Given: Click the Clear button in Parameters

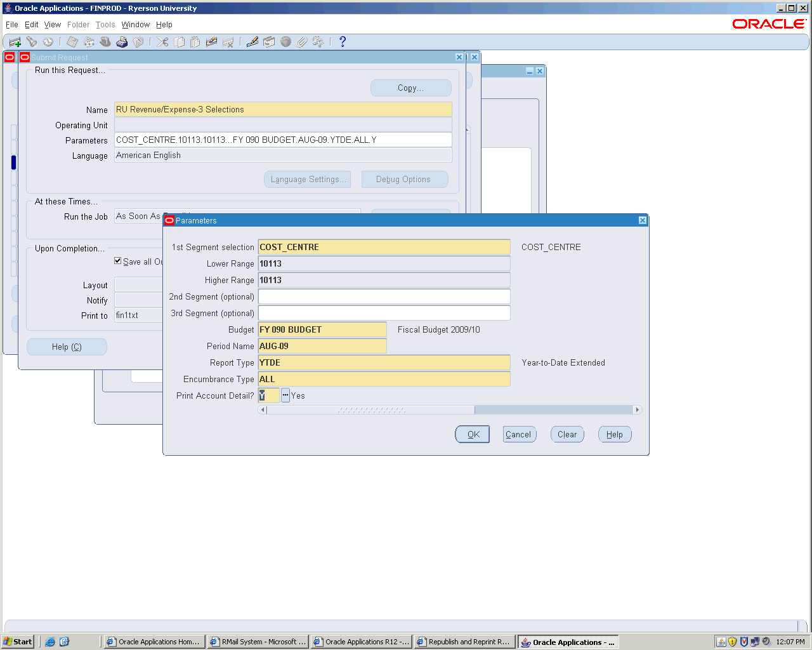Looking at the screenshot, I should pyautogui.click(x=566, y=435).
